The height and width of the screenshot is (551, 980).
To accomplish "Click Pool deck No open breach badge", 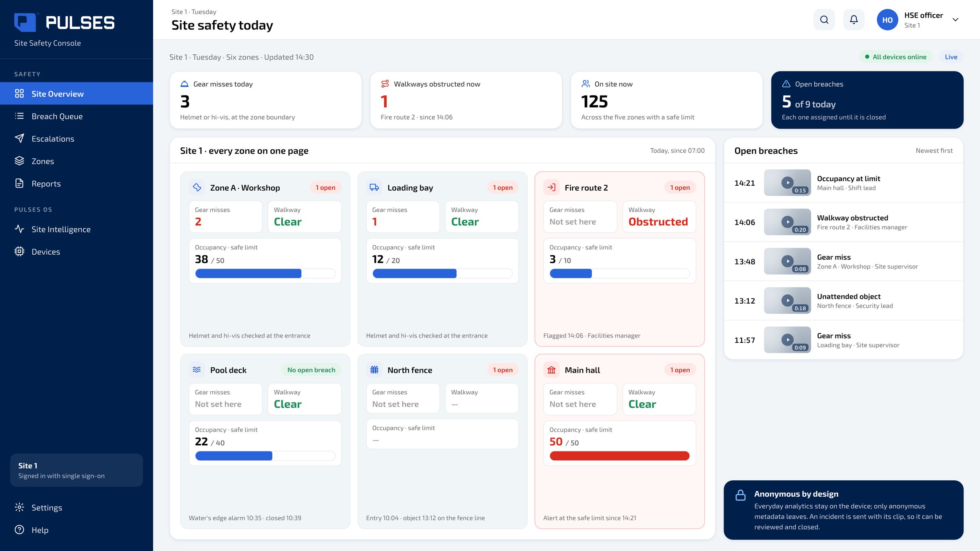I will (311, 370).
